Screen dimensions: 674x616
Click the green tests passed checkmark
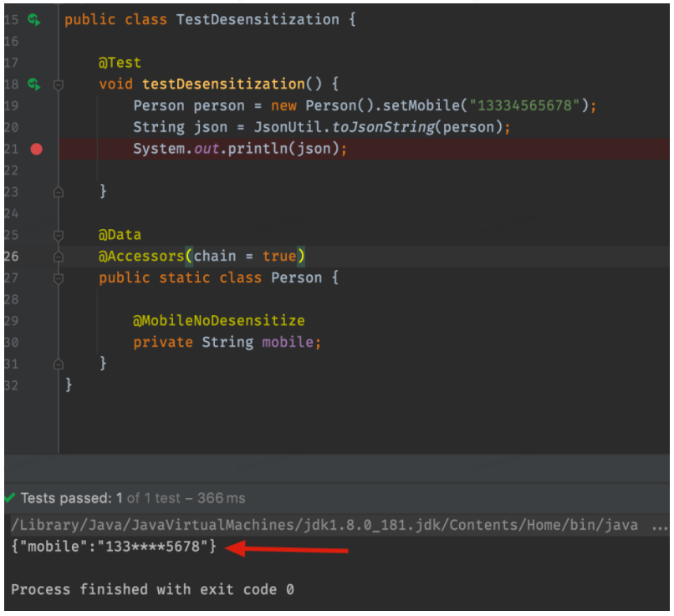pyautogui.click(x=9, y=498)
